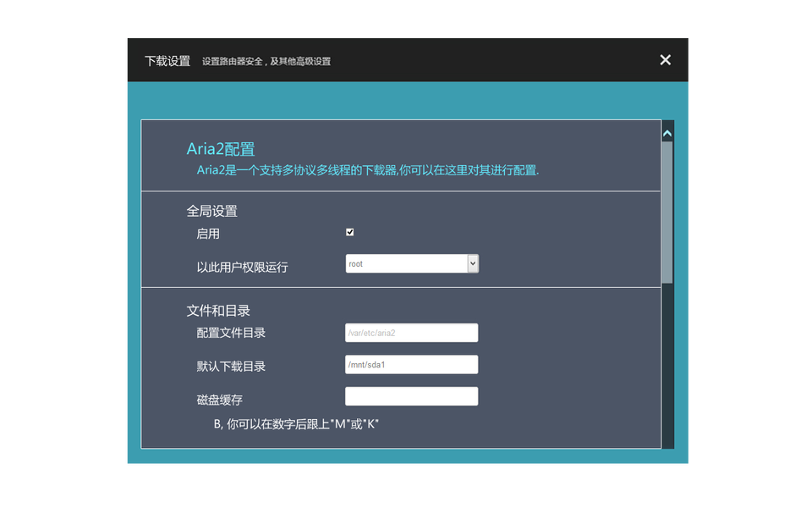This screenshot has width=812, height=508.
Task: Close the 下载设置 dialog
Action: (665, 59)
